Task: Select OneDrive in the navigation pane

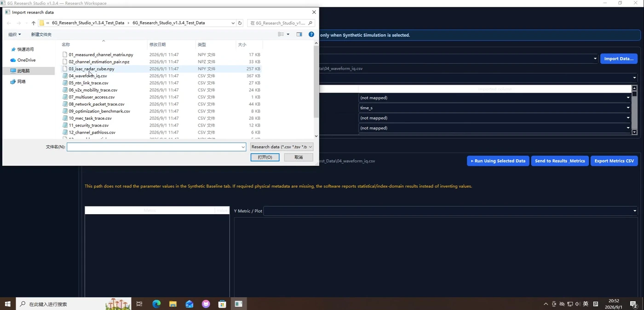Action: tap(23, 60)
